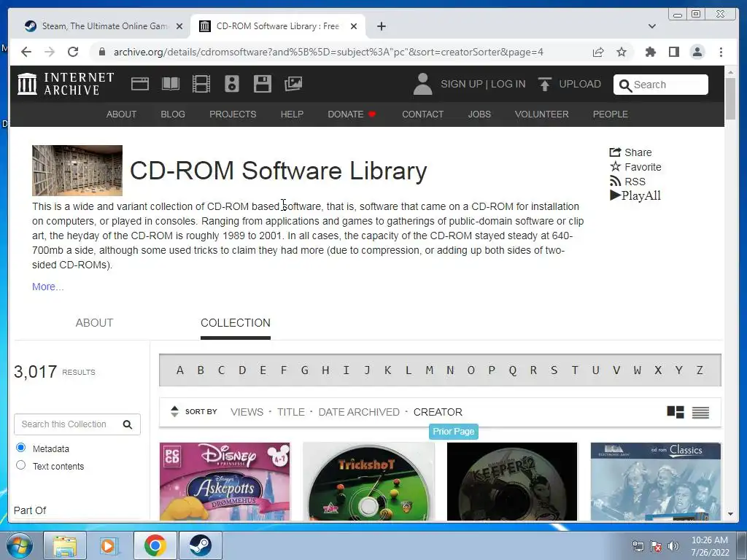Click the SIGN UP link
The image size is (747, 560).
click(462, 85)
